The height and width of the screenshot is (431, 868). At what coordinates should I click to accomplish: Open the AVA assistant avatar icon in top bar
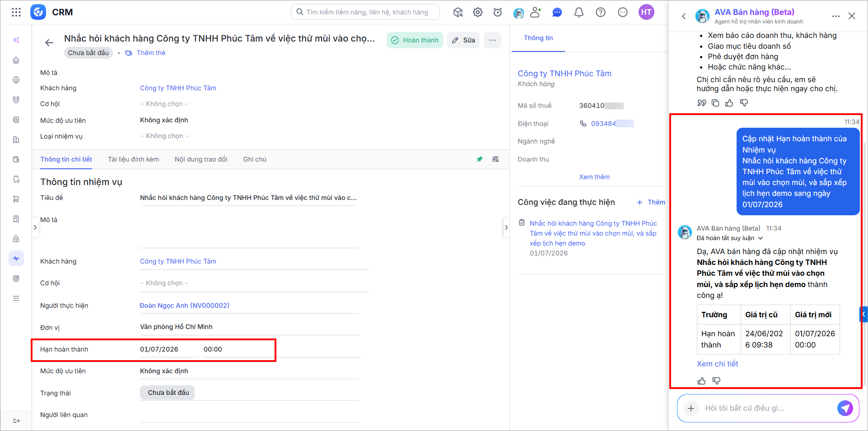519,13
